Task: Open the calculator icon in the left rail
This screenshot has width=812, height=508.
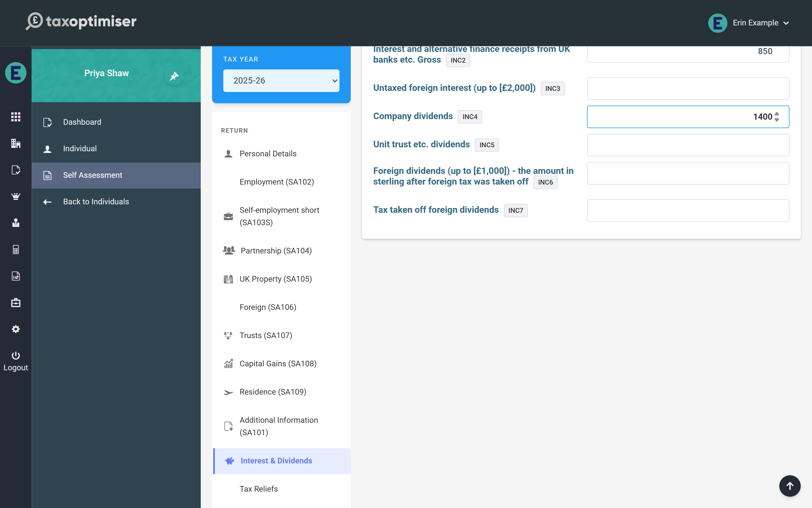Action: pyautogui.click(x=16, y=250)
